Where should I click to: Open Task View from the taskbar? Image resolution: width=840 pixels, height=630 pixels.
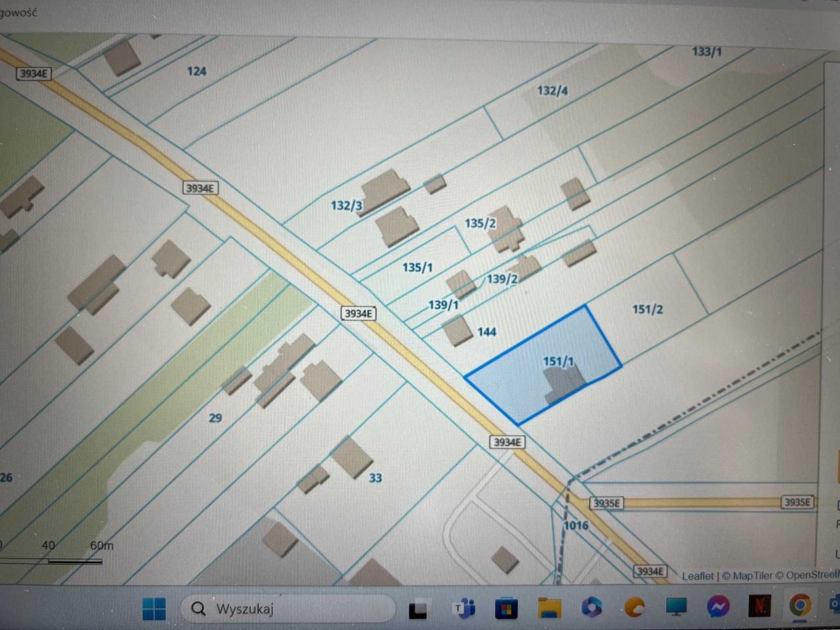point(418,610)
